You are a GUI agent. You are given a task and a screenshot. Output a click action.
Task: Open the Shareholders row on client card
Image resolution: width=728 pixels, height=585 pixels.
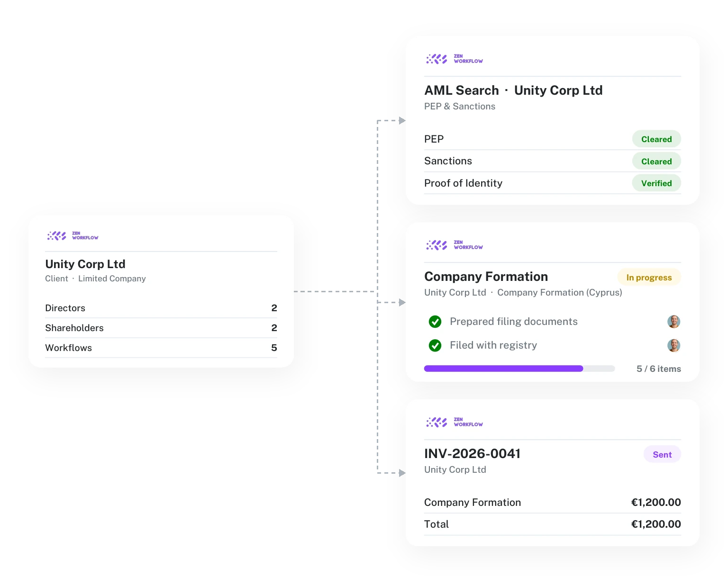161,328
